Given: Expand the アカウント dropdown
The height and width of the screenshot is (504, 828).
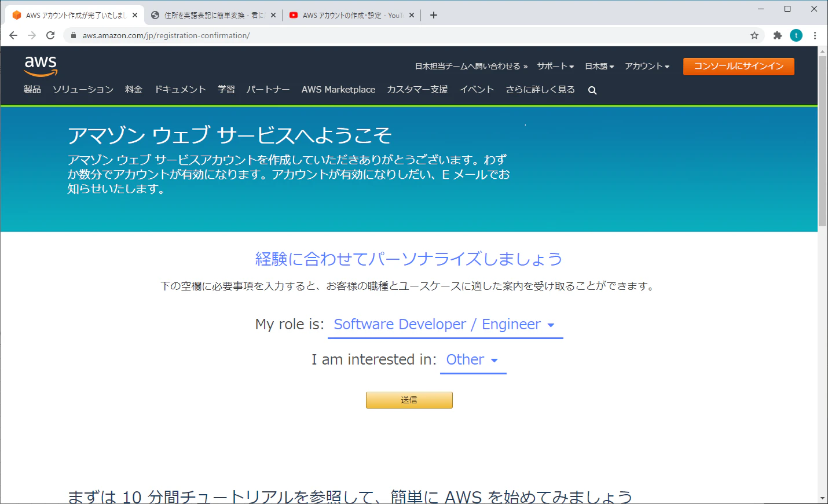Looking at the screenshot, I should pyautogui.click(x=647, y=66).
